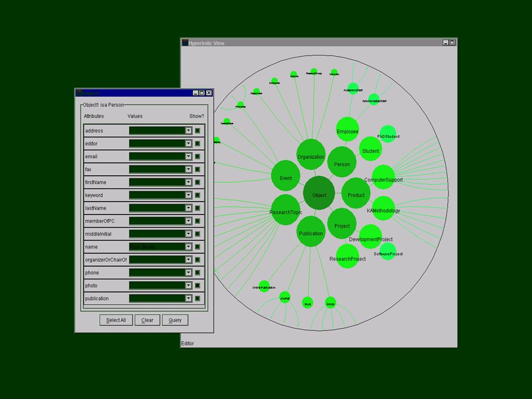Select the Project node

(x=342, y=223)
